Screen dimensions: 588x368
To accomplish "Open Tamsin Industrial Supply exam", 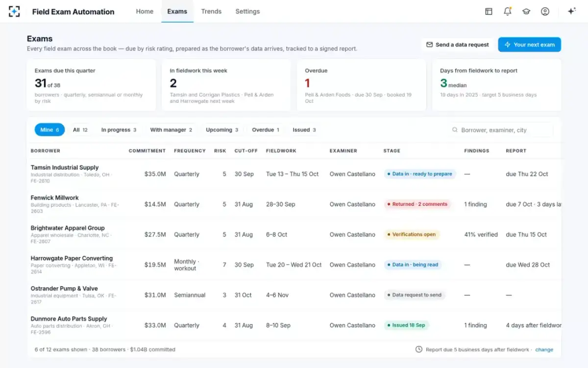I will [65, 167].
